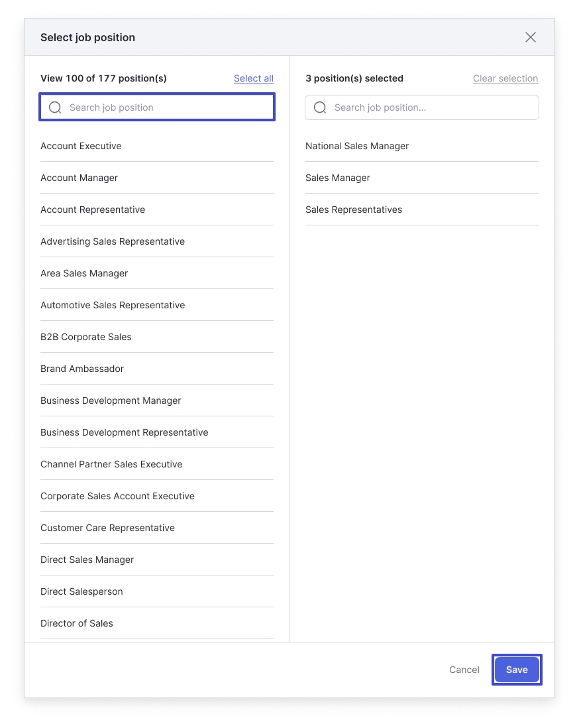Click Sales Representatives in the selected list
Viewport: 579px width, 728px height.
(354, 210)
